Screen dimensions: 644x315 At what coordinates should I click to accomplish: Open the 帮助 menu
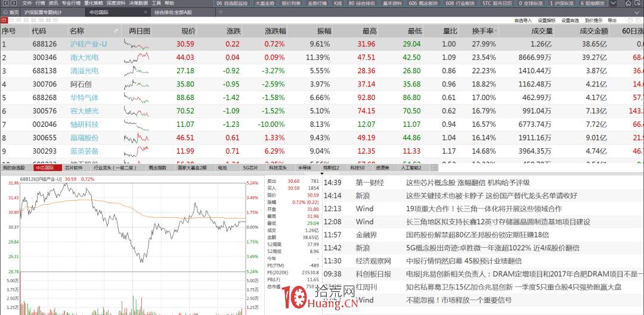tap(169, 4)
